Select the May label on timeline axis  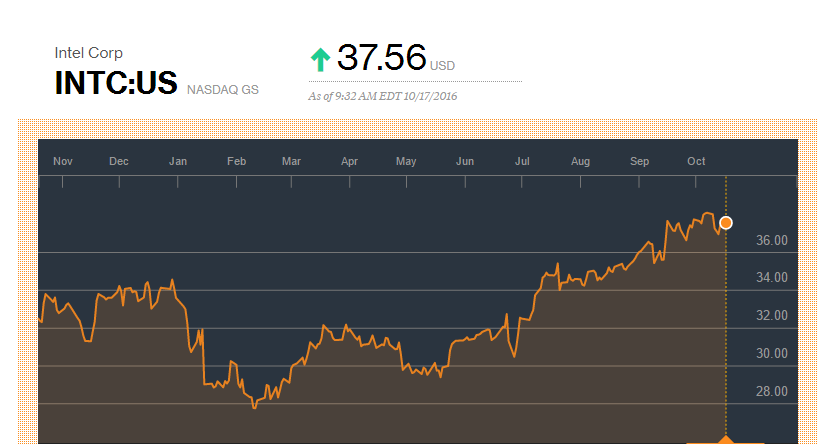(x=406, y=161)
